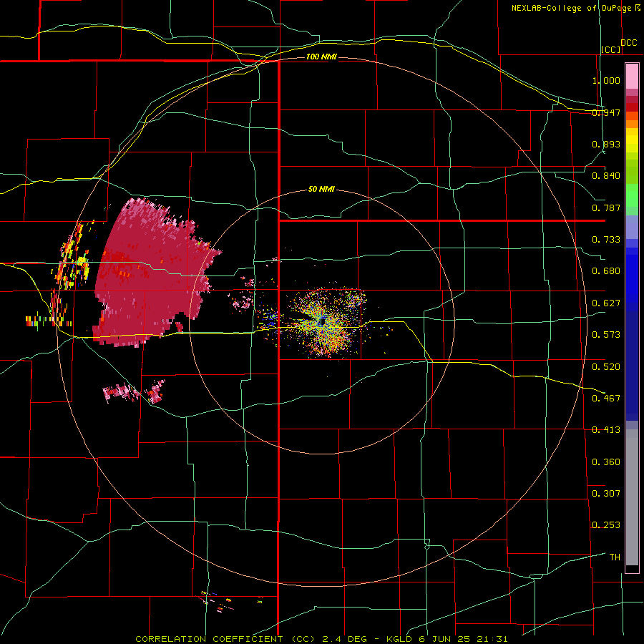Click the 100 NMI range ring label
The height and width of the screenshot is (644, 644).
click(x=321, y=57)
